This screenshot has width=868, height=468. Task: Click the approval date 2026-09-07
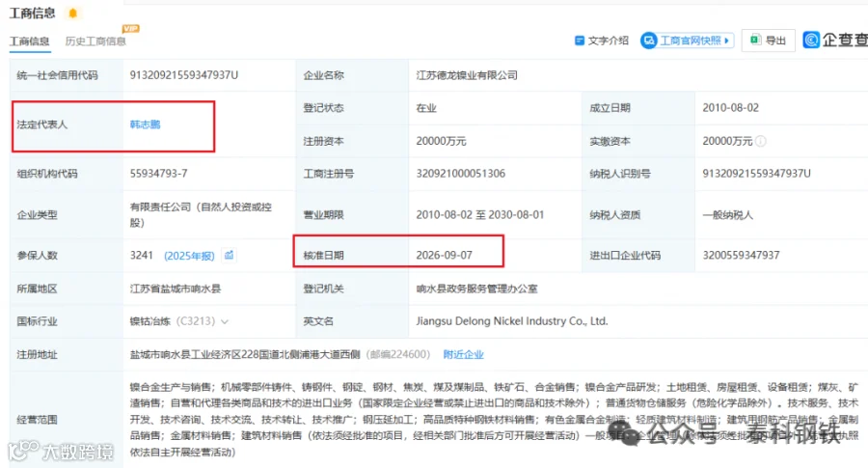coord(444,256)
